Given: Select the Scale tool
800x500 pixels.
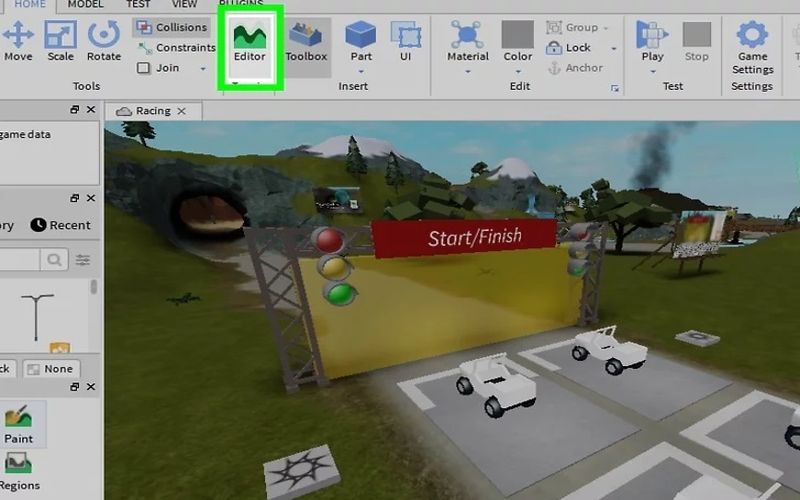Looking at the screenshot, I should point(60,41).
